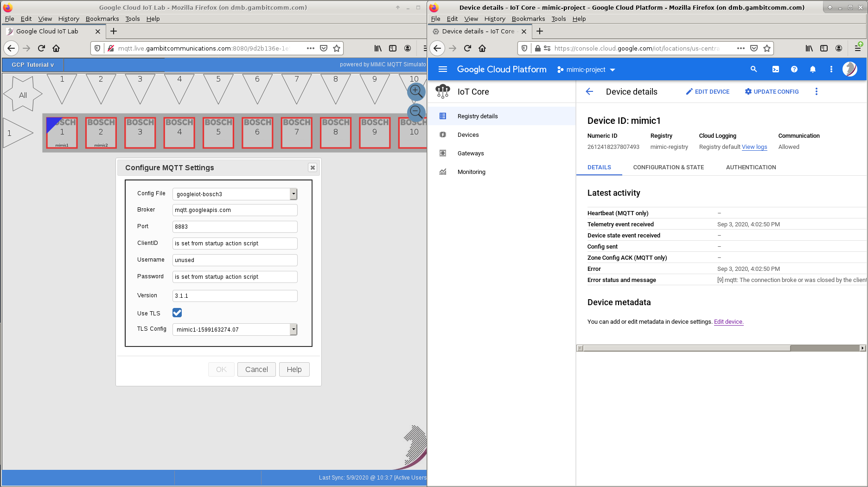Bookmark the MIMIC lab page with the star

pos(337,48)
